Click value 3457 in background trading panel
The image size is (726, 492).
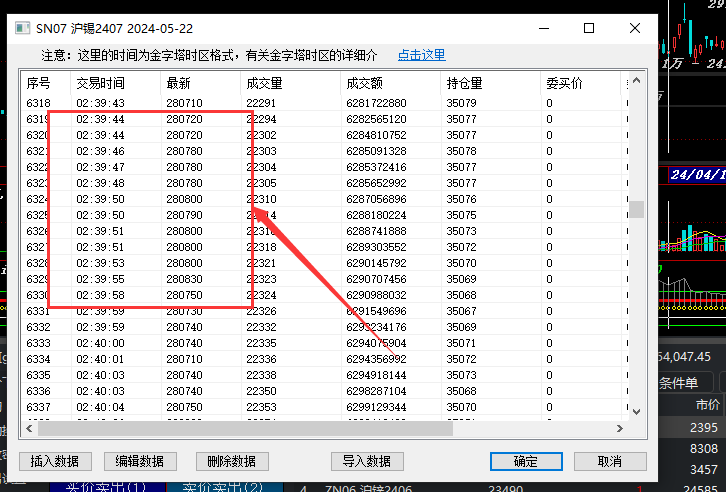(x=704, y=469)
